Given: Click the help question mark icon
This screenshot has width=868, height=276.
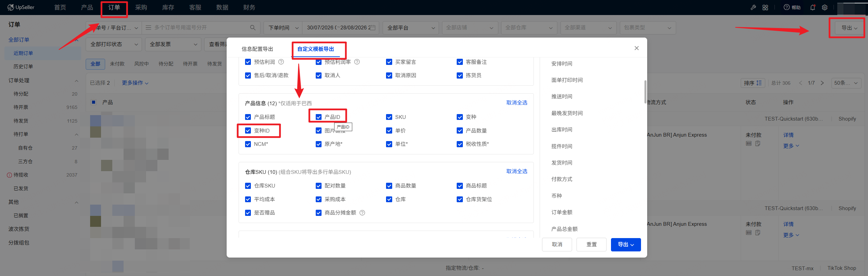Looking at the screenshot, I should [x=786, y=7].
